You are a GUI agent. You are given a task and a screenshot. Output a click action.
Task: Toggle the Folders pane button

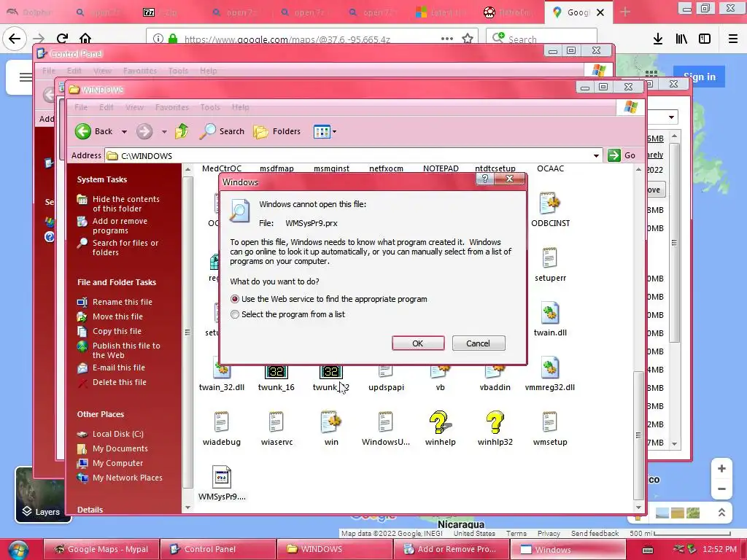click(x=276, y=131)
